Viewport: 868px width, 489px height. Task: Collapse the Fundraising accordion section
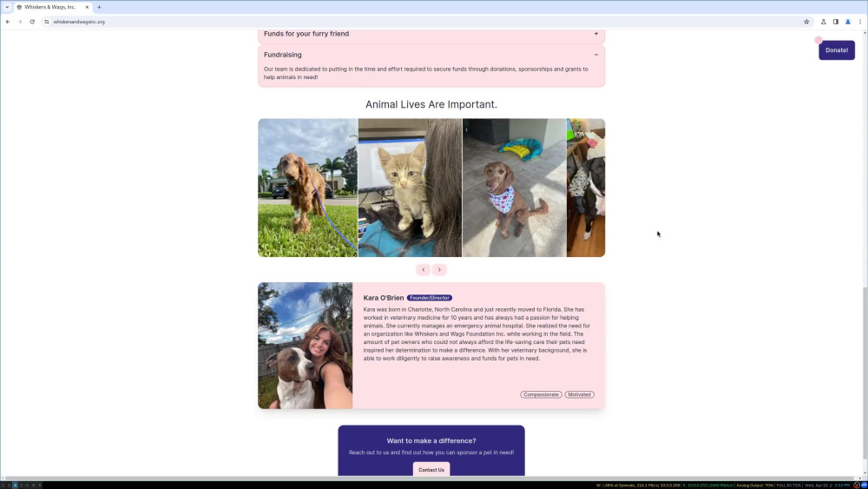[431, 55]
